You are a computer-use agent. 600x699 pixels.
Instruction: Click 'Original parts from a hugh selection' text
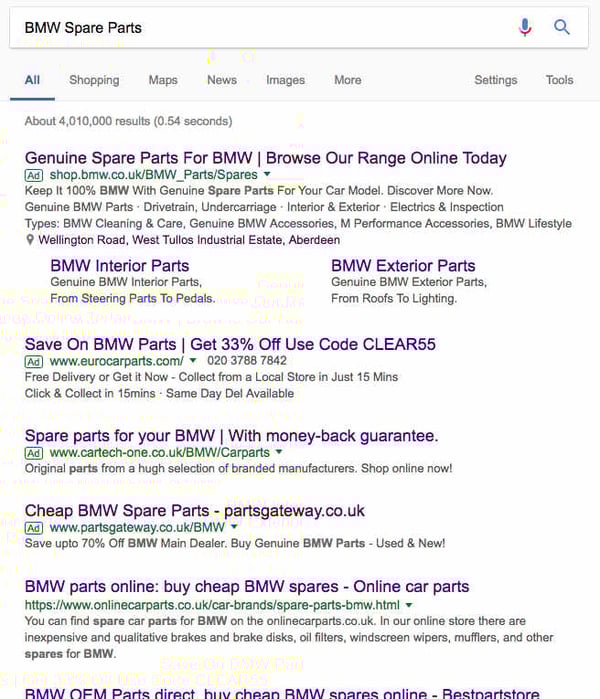[x=238, y=469]
